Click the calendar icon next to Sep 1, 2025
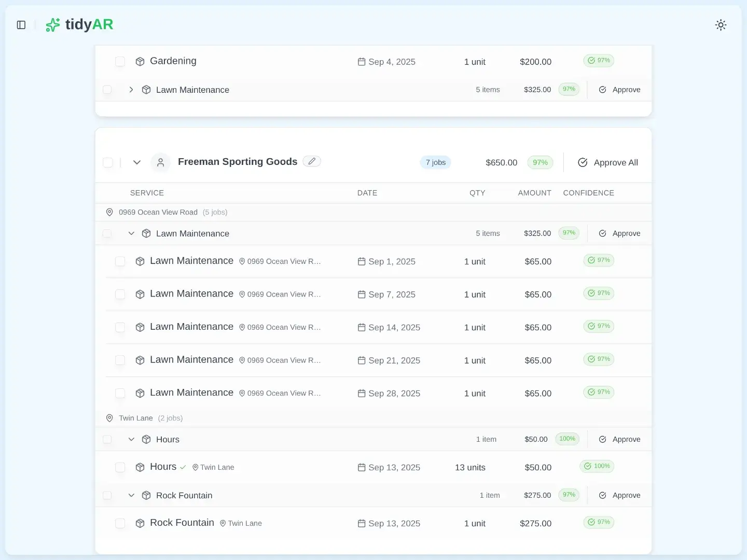The width and height of the screenshot is (747, 560). tap(362, 261)
